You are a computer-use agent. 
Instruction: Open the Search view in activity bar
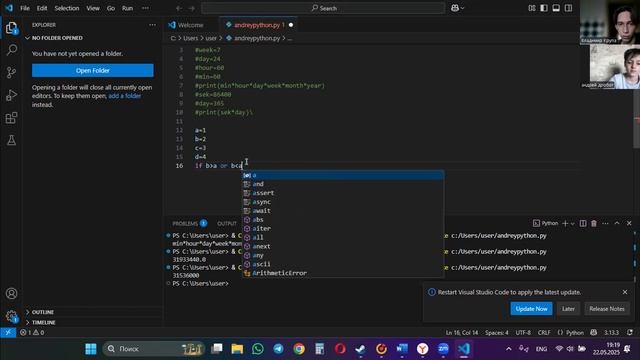11,50
